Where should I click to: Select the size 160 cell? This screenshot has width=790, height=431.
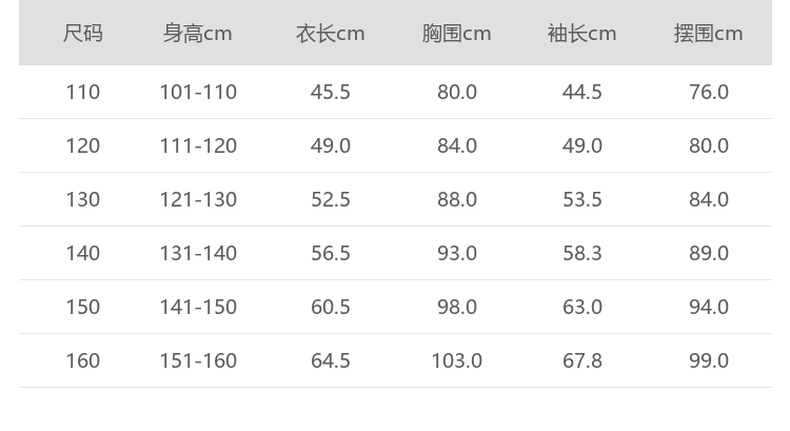click(x=83, y=361)
